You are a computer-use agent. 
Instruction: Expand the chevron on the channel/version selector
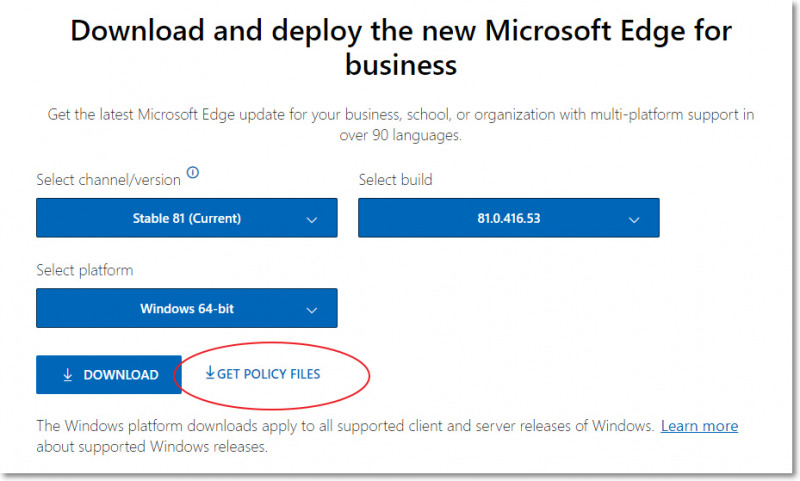312,220
